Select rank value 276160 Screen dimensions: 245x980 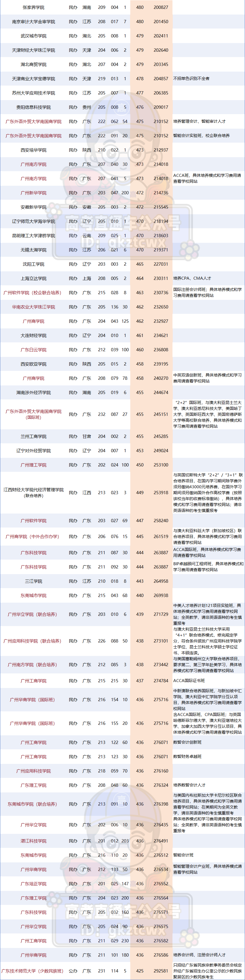point(161,771)
